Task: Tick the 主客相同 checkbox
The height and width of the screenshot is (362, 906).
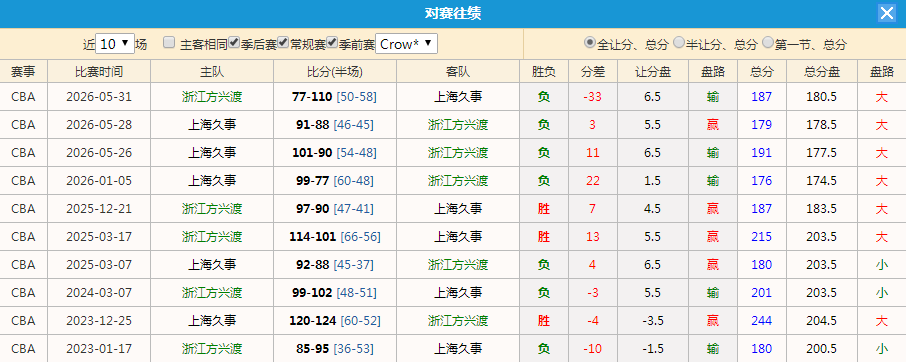Action: [169, 42]
